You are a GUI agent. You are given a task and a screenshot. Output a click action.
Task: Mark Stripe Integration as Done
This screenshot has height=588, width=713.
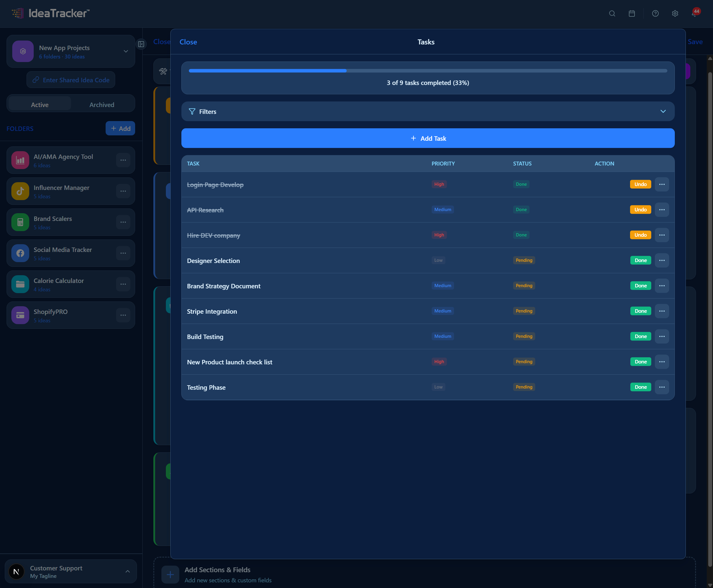640,311
